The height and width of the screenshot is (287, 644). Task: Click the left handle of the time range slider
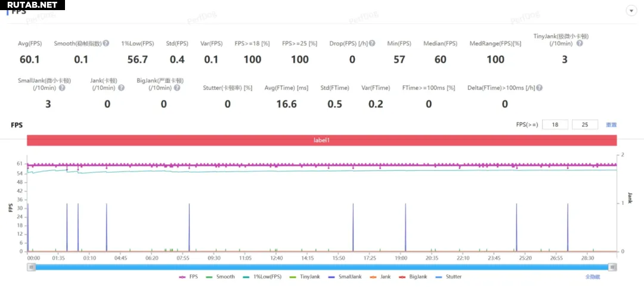pyautogui.click(x=30, y=267)
